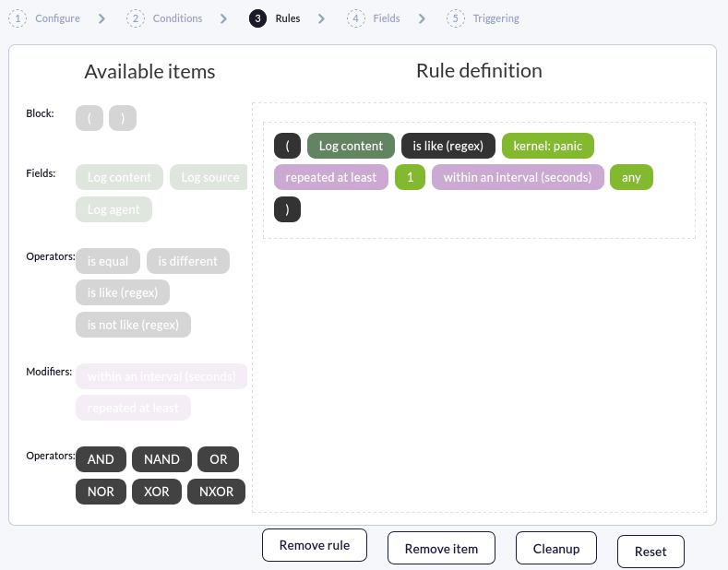The width and height of the screenshot is (728, 570).
Task: Select the AND logical operator
Action: [x=101, y=459]
